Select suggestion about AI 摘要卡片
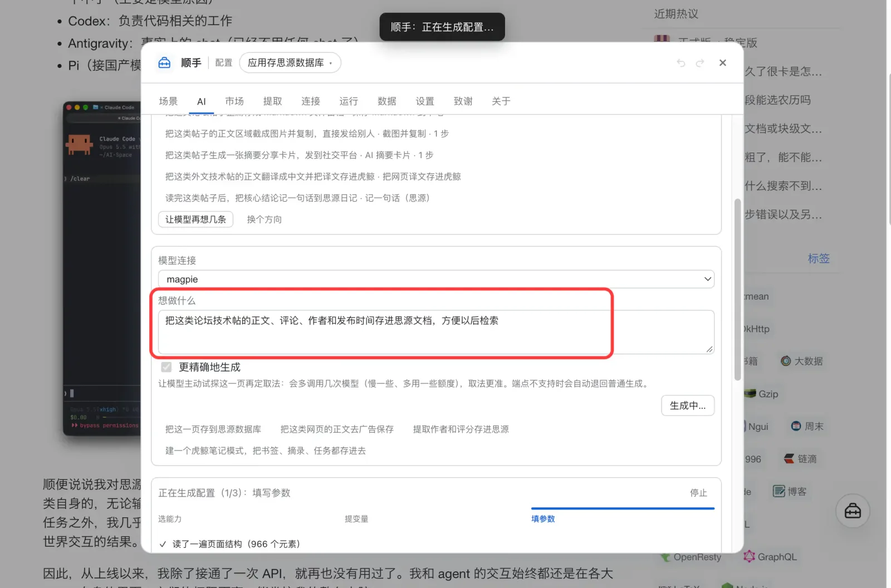Viewport: 891px width, 588px height. click(299, 155)
